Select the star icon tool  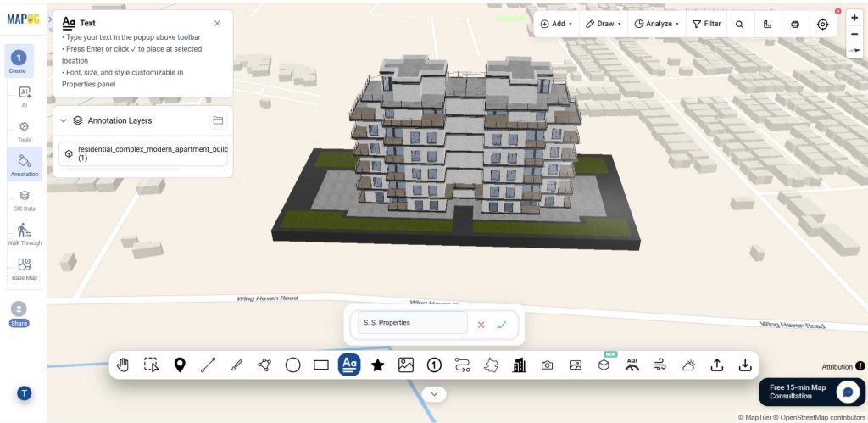(x=377, y=365)
